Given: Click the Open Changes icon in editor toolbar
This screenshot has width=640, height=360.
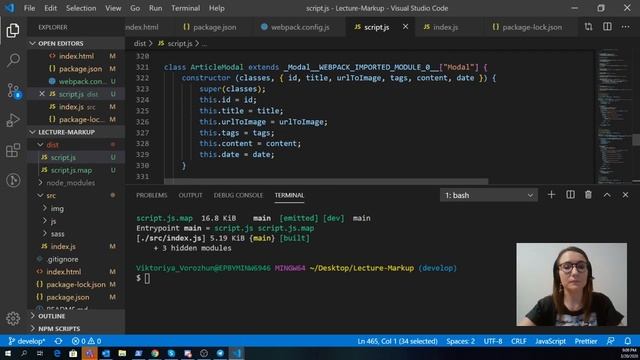Looking at the screenshot, I should 588,27.
